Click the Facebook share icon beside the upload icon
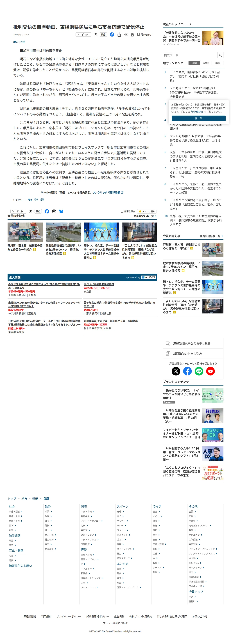This screenshot has width=231, height=644. [112, 35]
